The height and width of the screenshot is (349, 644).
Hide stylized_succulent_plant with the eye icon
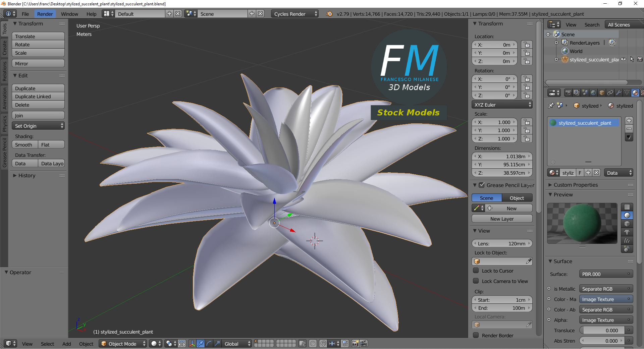point(623,59)
